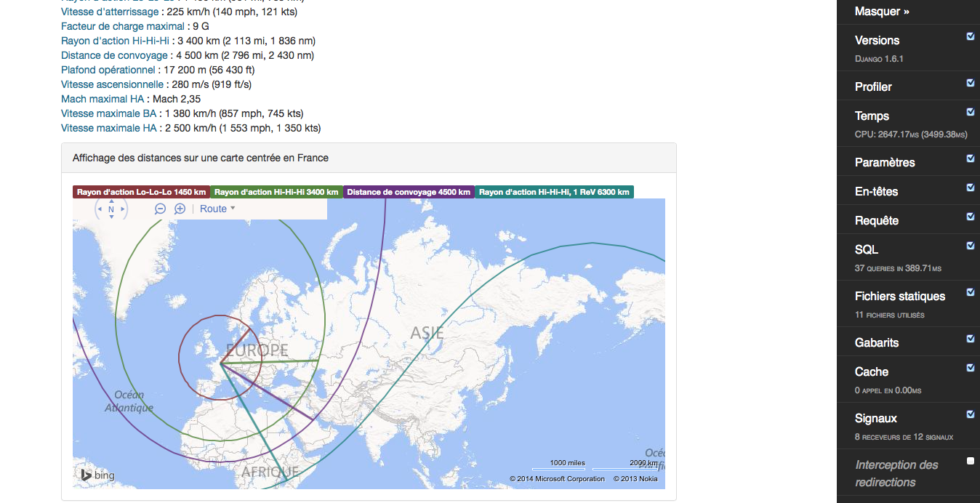Pan map west with compass left arrow
The image size is (980, 503).
click(100, 209)
